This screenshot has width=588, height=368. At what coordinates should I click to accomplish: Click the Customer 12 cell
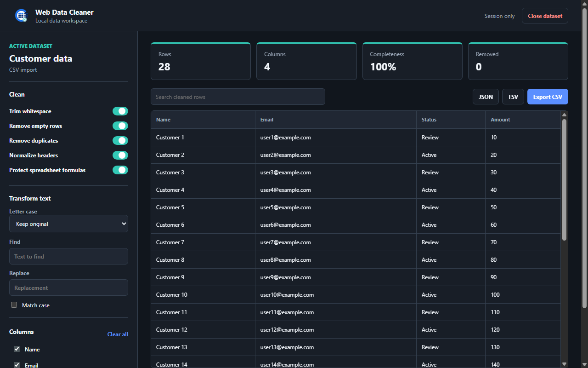coord(203,330)
